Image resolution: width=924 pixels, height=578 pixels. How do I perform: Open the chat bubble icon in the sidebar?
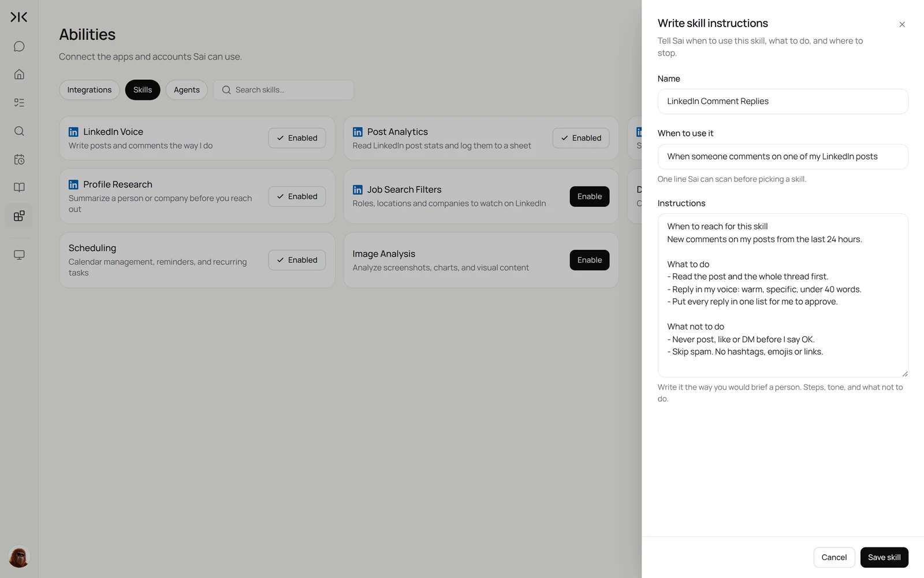(x=19, y=46)
